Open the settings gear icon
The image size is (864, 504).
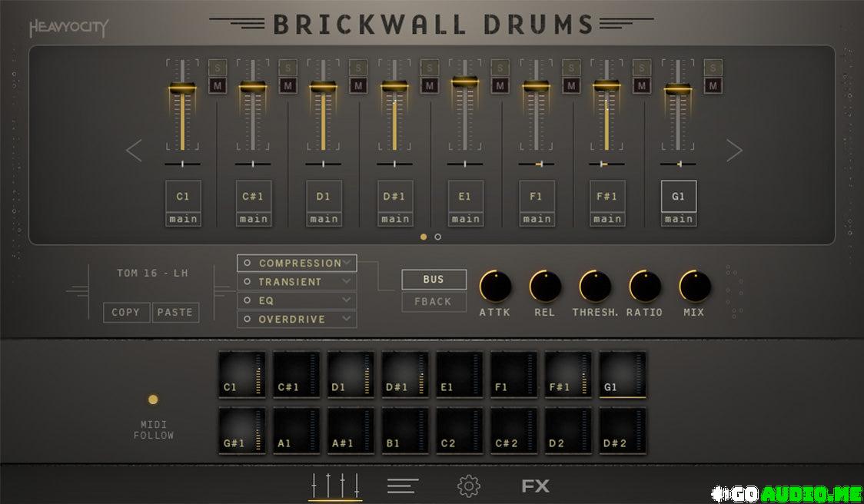pos(469,486)
